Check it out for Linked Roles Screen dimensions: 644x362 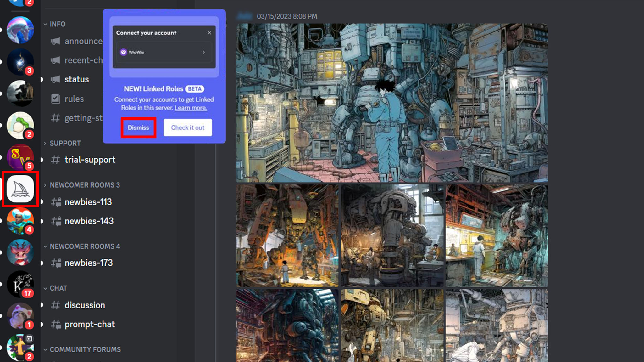187,127
